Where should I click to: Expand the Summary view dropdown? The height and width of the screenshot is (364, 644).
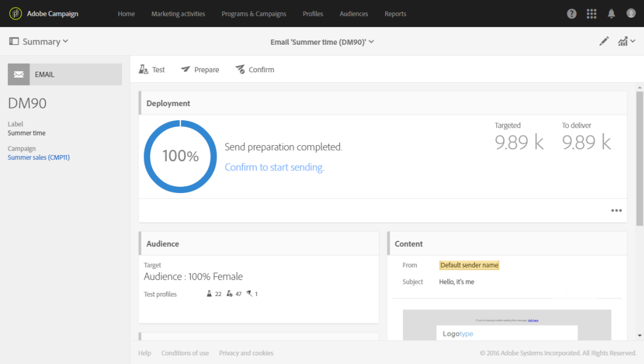(39, 42)
